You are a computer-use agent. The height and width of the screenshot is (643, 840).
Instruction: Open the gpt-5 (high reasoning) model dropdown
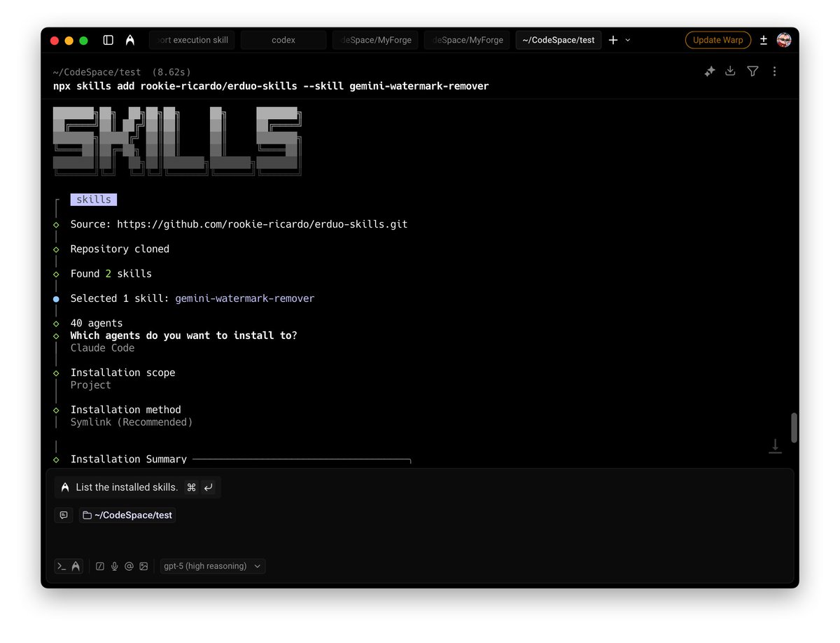tap(212, 566)
